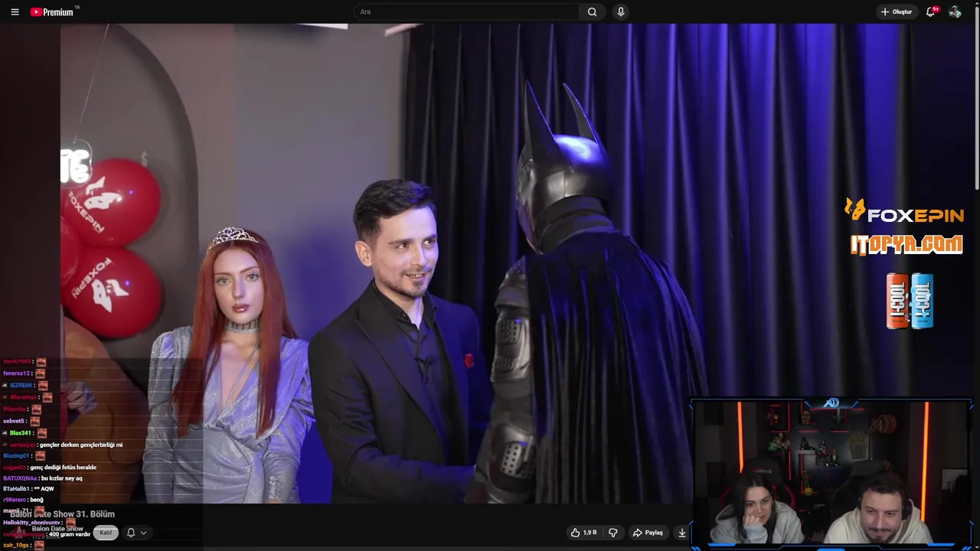
Task: Click chat username IEZREMI
Action: 21,385
